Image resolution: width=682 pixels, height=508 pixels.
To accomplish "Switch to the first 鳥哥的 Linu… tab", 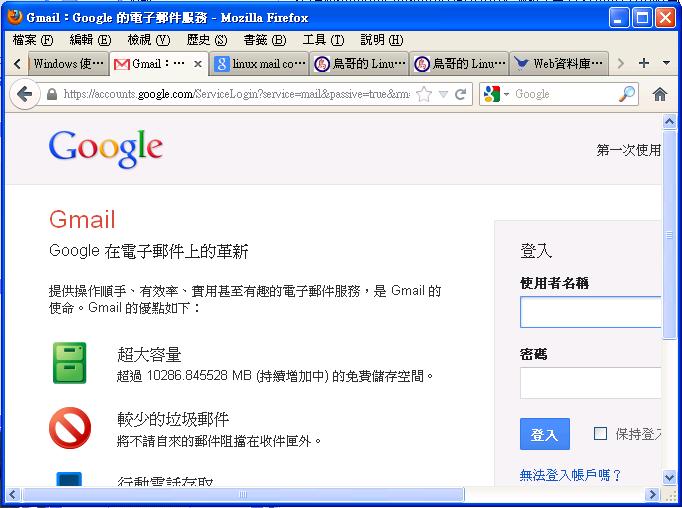I will click(x=359, y=64).
